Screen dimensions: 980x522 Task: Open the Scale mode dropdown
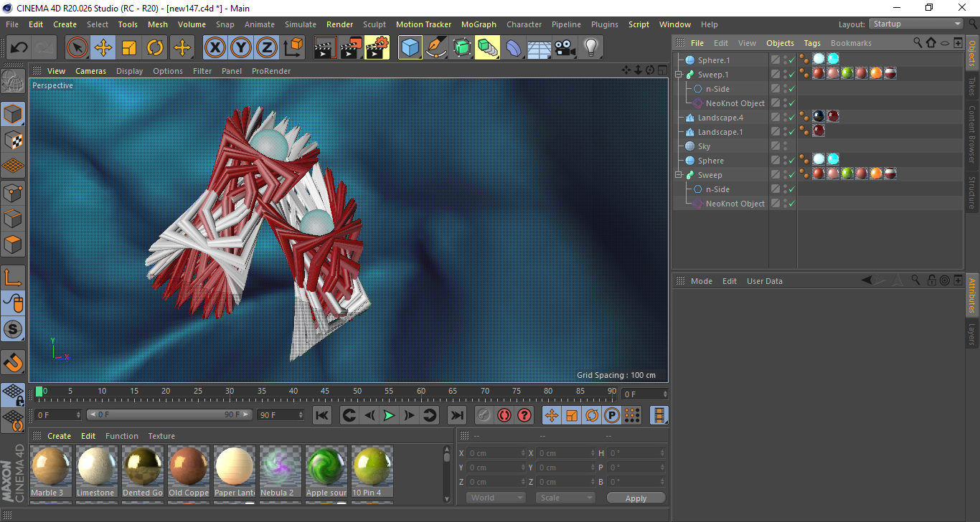click(x=566, y=498)
